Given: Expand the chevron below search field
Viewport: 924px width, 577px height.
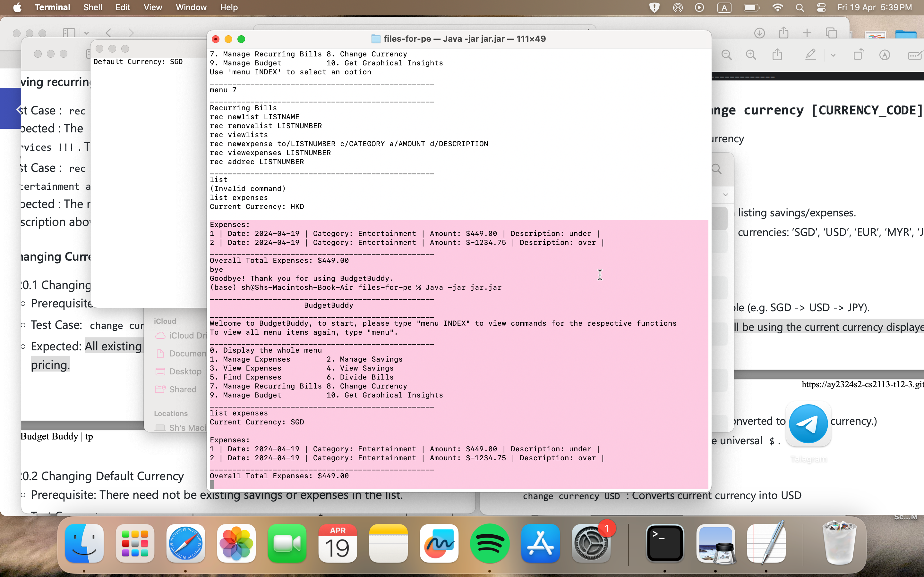Looking at the screenshot, I should point(725,195).
